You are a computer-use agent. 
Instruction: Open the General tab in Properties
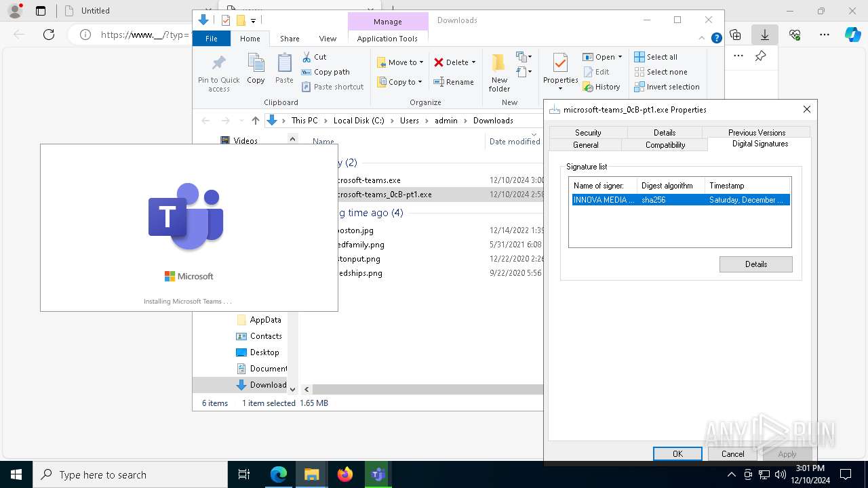[586, 145]
